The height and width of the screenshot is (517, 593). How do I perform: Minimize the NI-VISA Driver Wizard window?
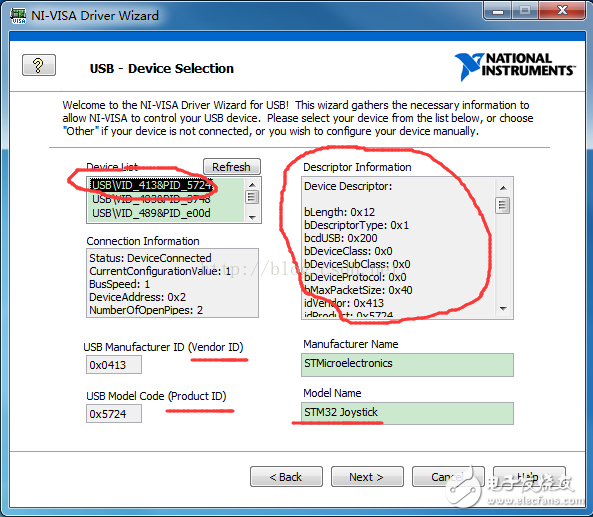(498, 11)
